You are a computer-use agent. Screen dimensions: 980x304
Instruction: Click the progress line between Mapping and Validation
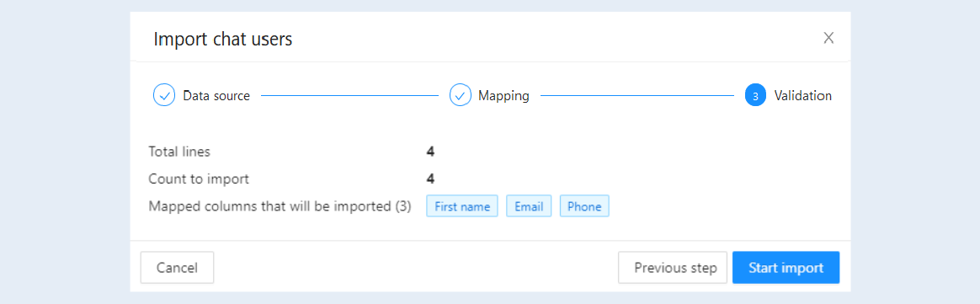pos(637,96)
